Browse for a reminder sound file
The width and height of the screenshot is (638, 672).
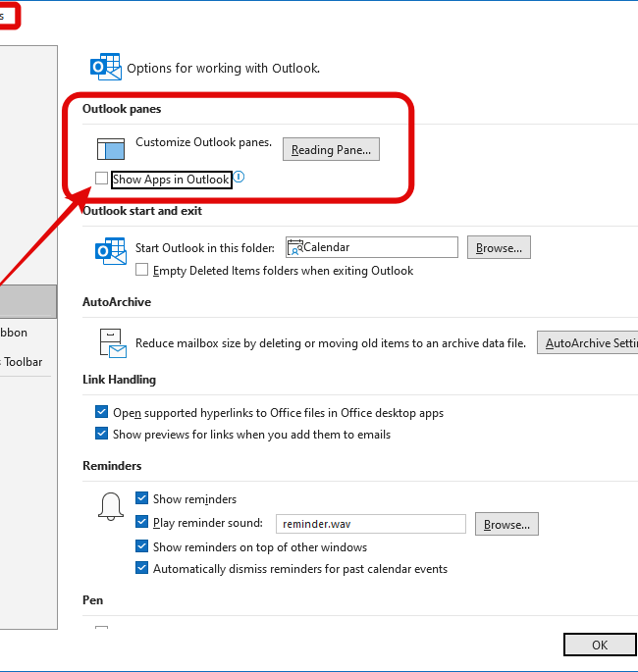click(x=506, y=524)
